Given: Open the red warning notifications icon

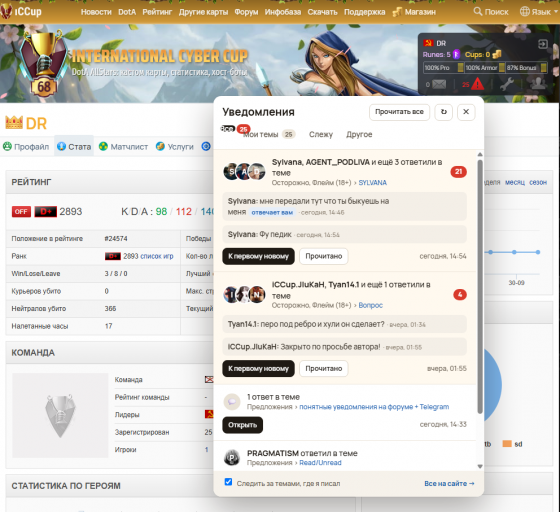Looking at the screenshot, I should point(477,84).
